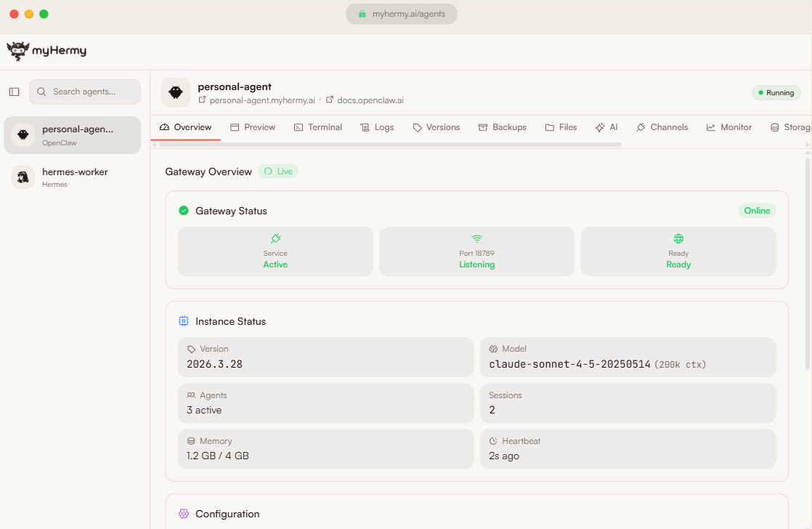Screen dimensions: 812x529
Task: Click the myhermy.ai/agents address bar
Action: (402, 14)
